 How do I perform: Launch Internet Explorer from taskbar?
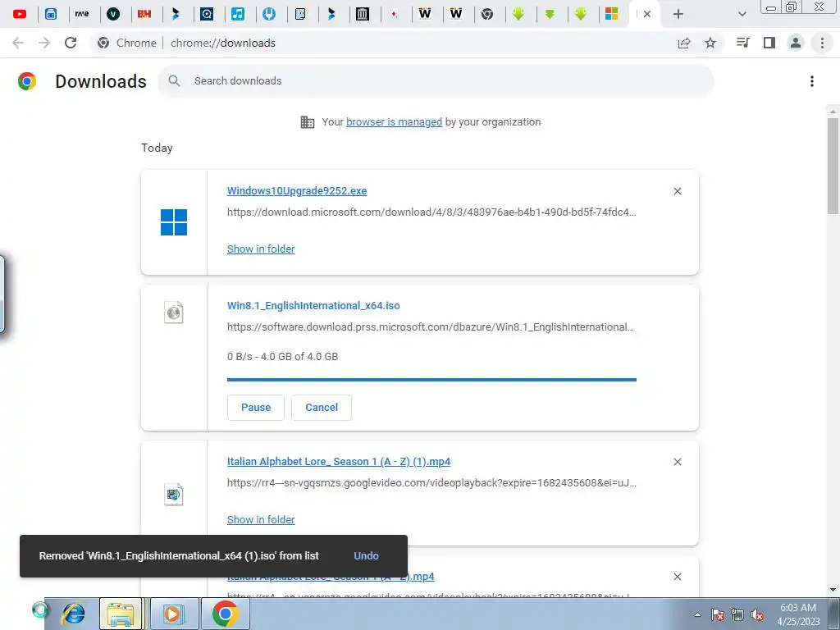pos(74,614)
